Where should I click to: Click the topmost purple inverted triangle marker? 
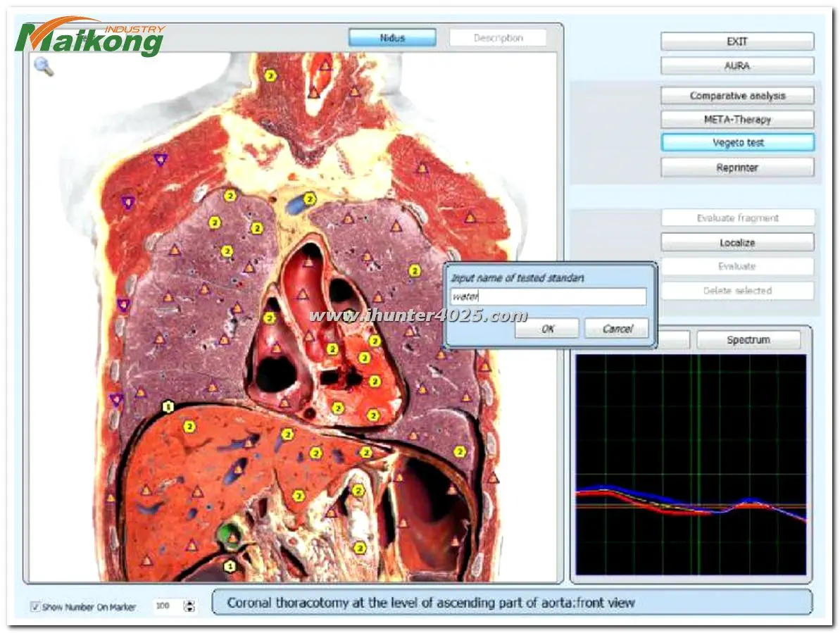pyautogui.click(x=161, y=160)
